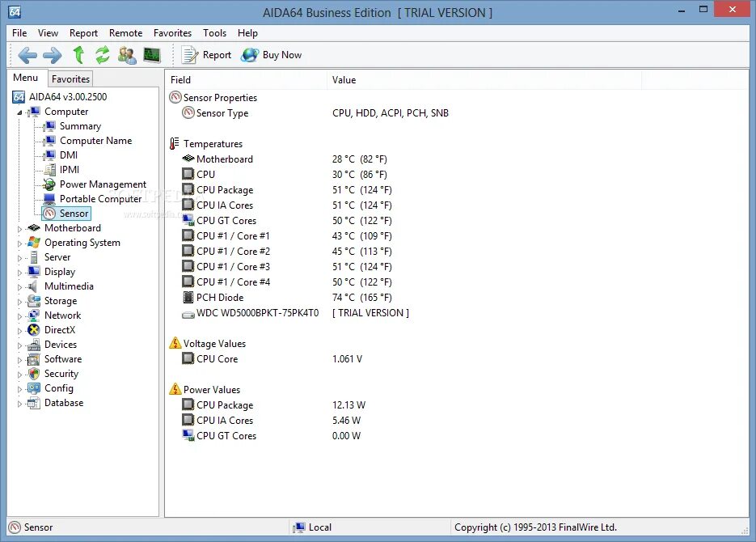The width and height of the screenshot is (756, 542).
Task: Open the monitor diagnostics toolbar icon
Action: coord(152,55)
